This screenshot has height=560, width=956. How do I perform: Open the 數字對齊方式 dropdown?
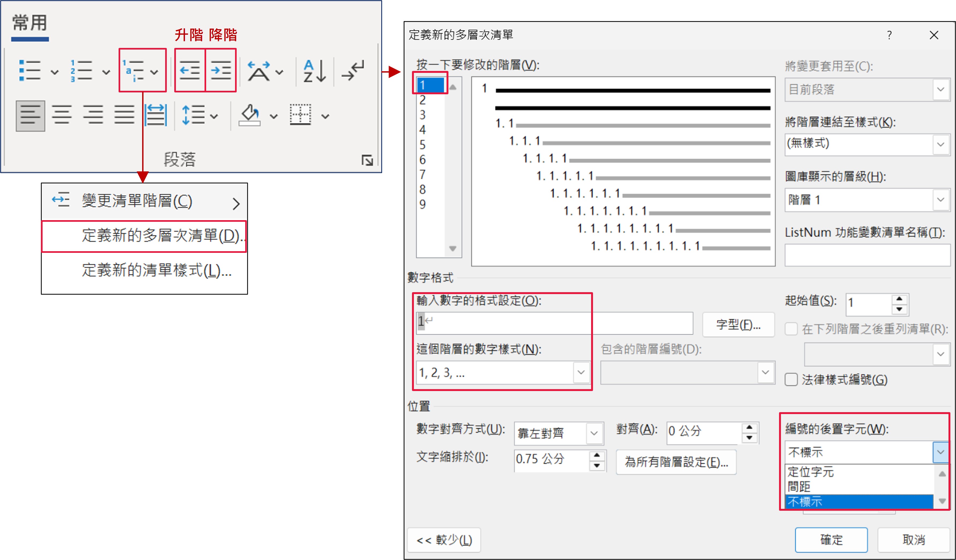pyautogui.click(x=594, y=433)
